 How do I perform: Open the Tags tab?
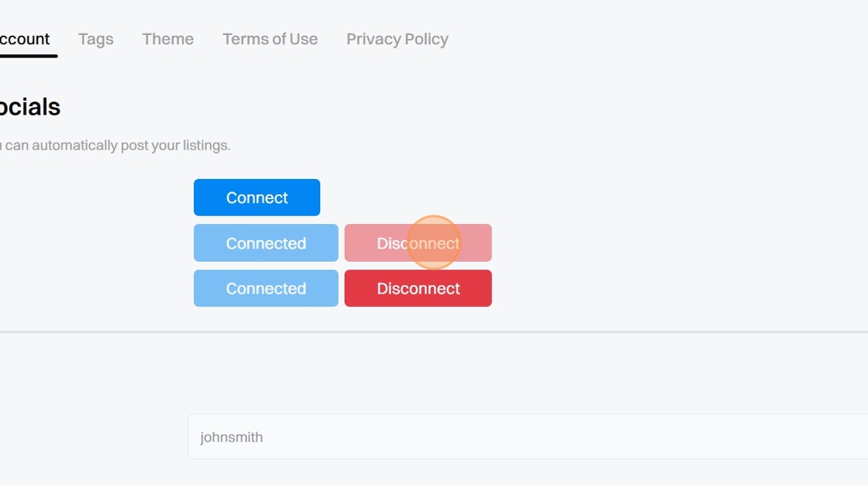(x=96, y=40)
